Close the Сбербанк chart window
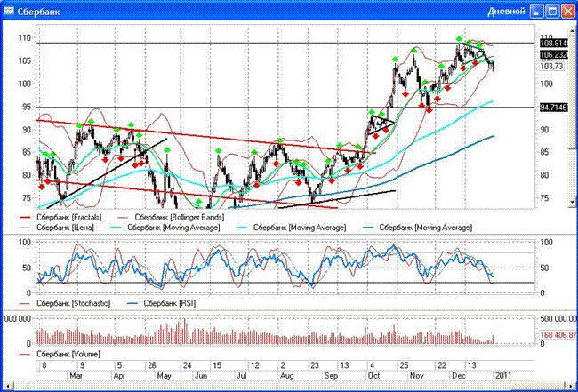This screenshot has height=392, width=578. [x=568, y=11]
